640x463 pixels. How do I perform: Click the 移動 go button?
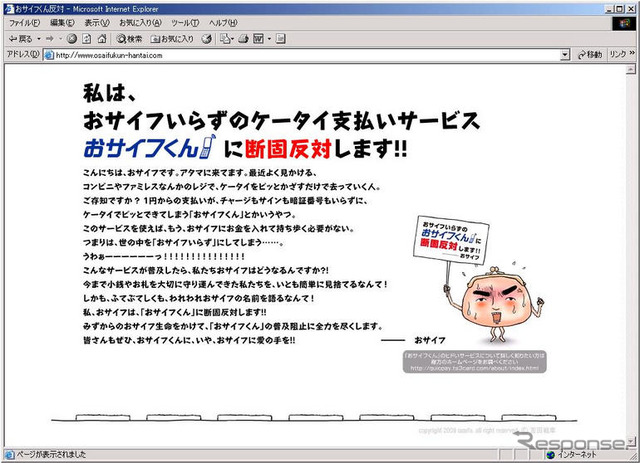click(x=590, y=55)
